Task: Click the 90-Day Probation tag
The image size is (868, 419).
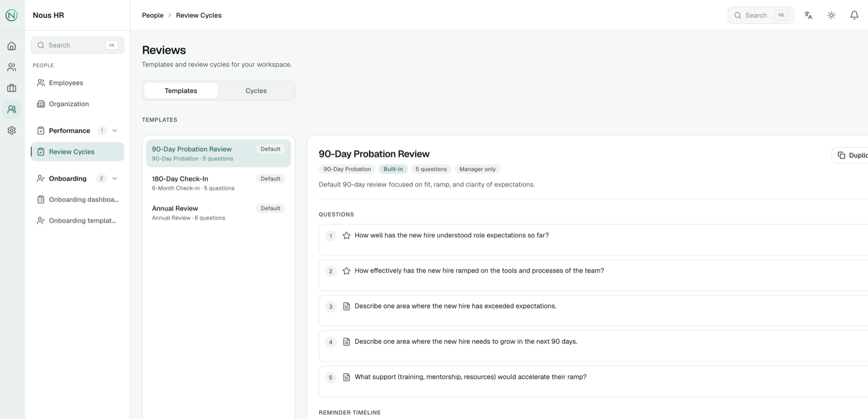Action: tap(347, 169)
